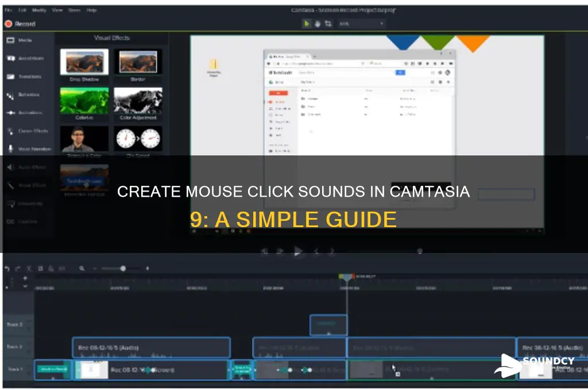Select the Color Adjustment effect thumbnail

click(138, 101)
